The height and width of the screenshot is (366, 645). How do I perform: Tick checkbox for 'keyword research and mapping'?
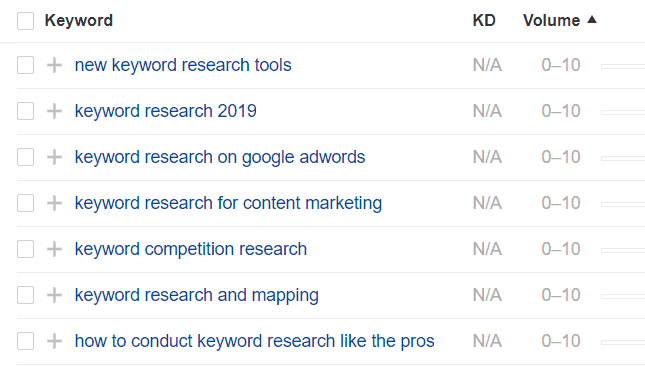pos(26,295)
